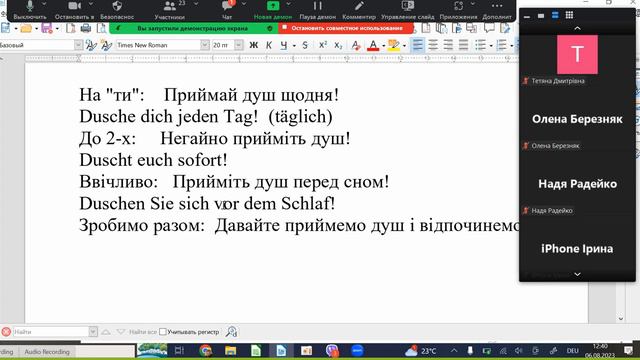Click in Найти search field

50,332
